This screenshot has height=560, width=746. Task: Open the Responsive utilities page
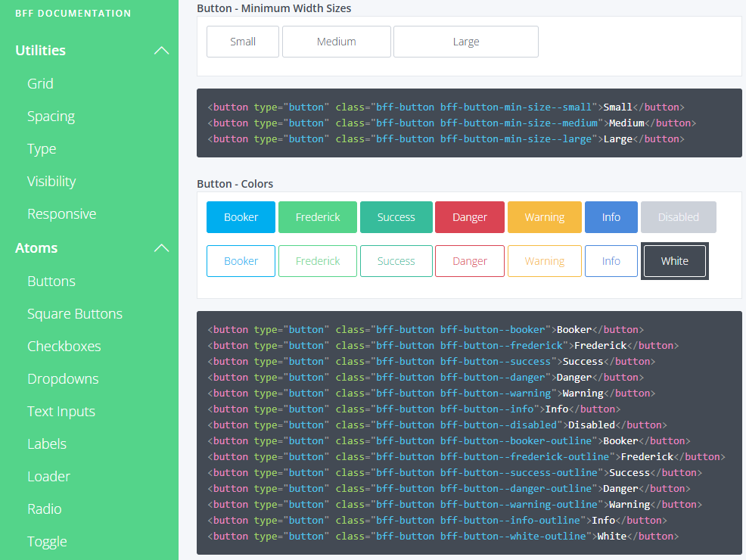(x=61, y=213)
